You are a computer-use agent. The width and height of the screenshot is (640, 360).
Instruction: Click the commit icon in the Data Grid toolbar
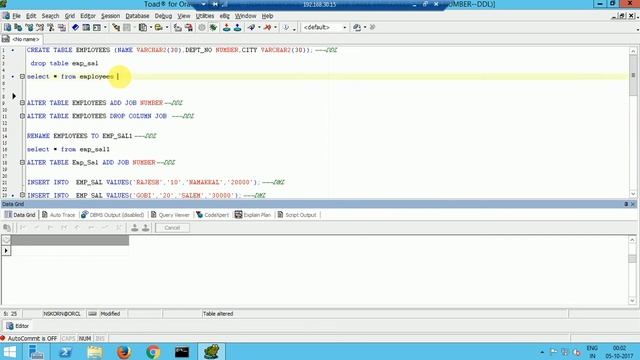tap(134, 228)
